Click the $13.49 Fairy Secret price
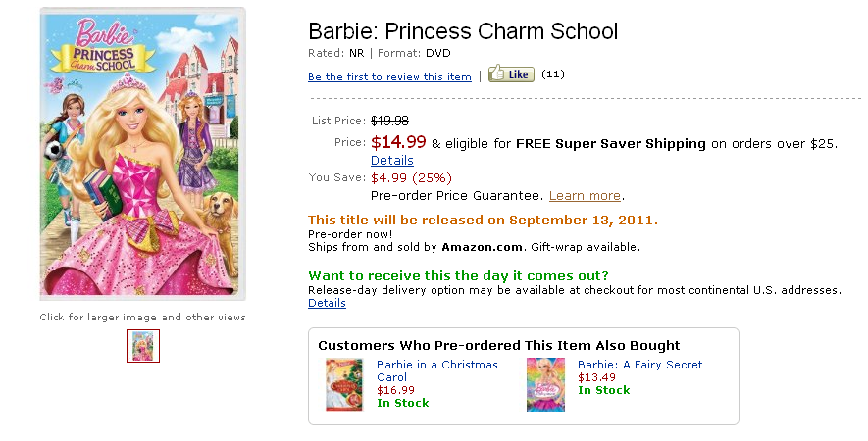The height and width of the screenshot is (441, 868). [x=597, y=377]
